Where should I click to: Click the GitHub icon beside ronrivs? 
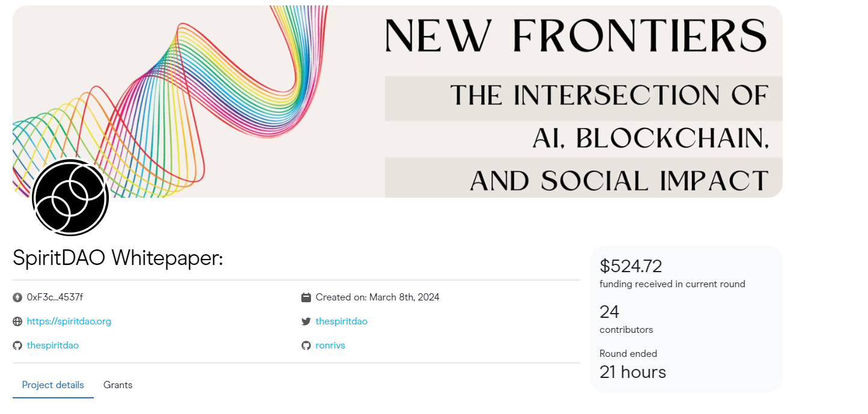[x=306, y=346]
